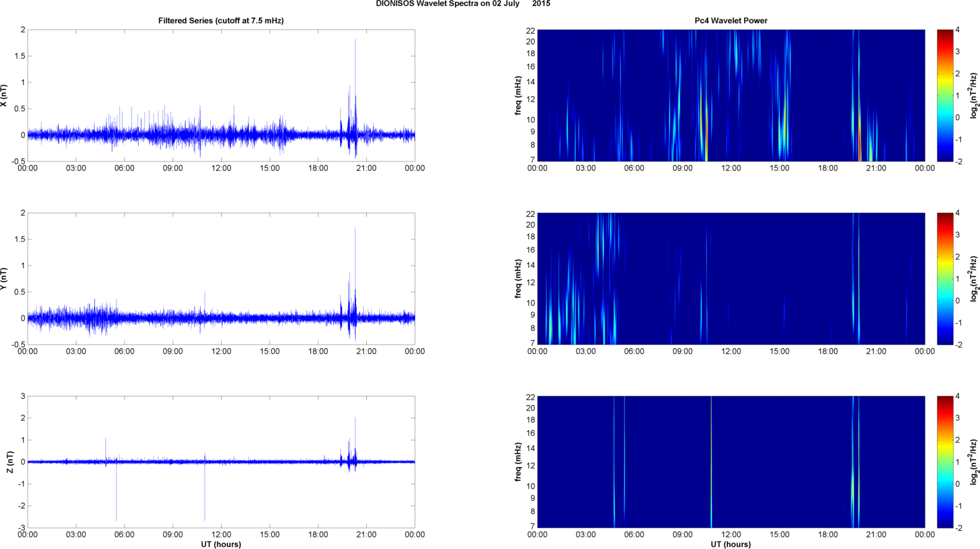Click the 'DIONISOS Wavelet Spectra on 02 July 2015' title
This screenshot has height=549, width=980.
[x=463, y=4]
